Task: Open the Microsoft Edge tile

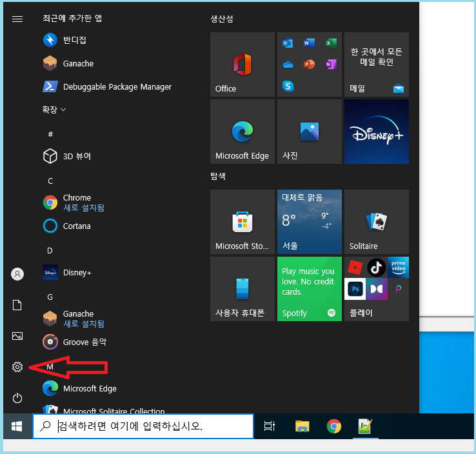Action: pyautogui.click(x=243, y=132)
